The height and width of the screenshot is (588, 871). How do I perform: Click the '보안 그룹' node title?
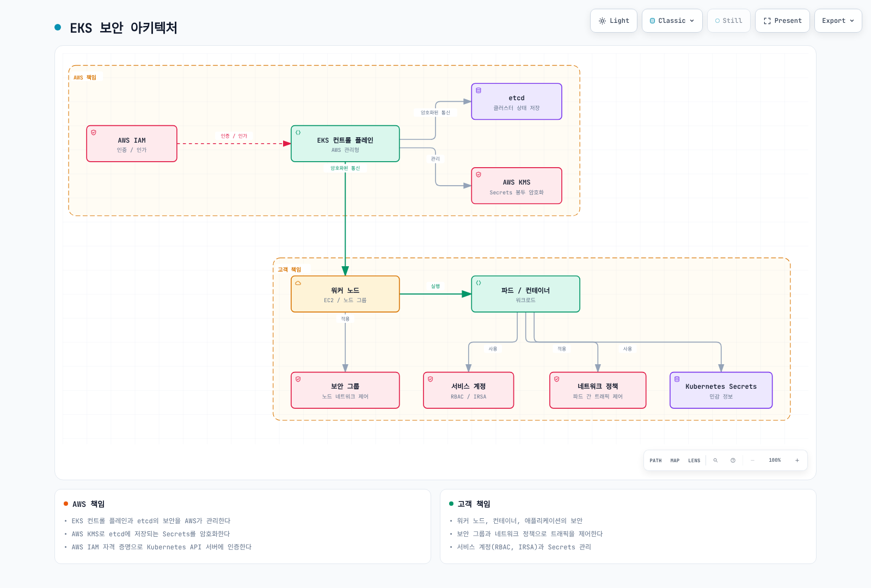point(345,387)
